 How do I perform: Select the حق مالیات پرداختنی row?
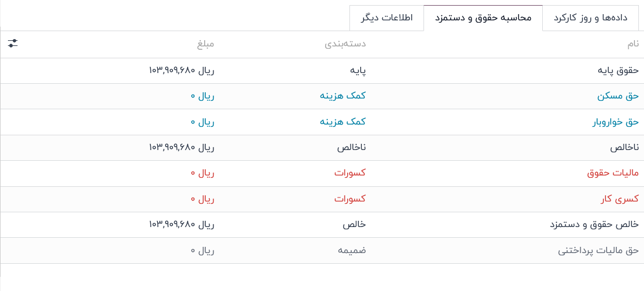pyautogui.click(x=598, y=250)
